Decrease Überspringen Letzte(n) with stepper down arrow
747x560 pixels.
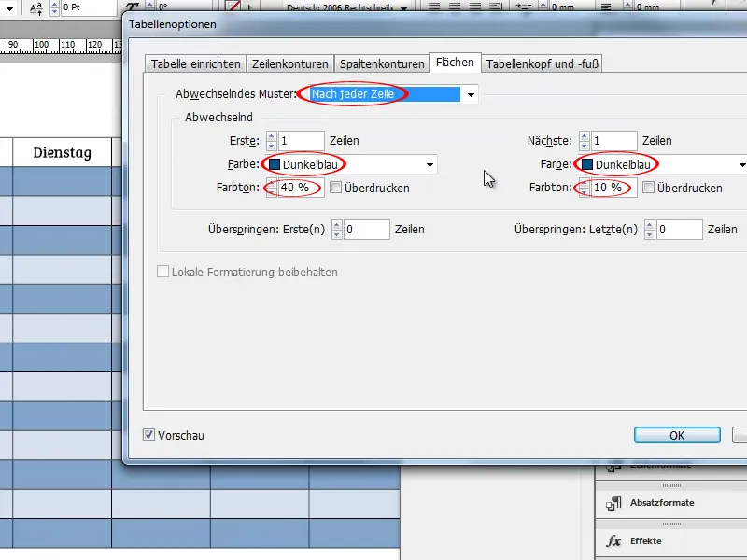(x=649, y=234)
